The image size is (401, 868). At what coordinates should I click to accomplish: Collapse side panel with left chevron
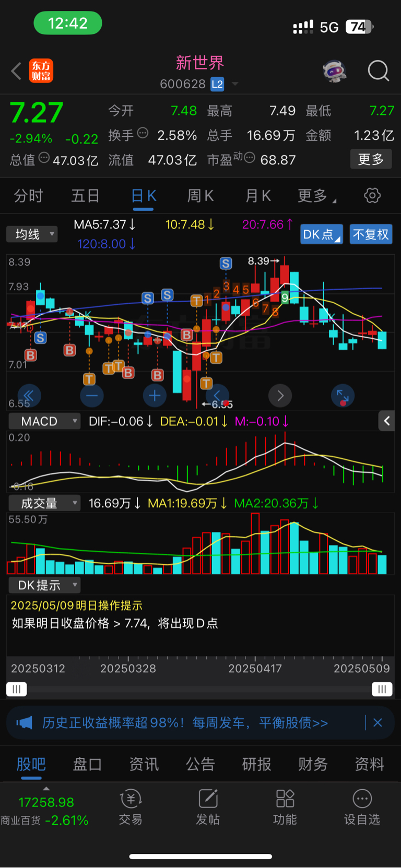387,421
